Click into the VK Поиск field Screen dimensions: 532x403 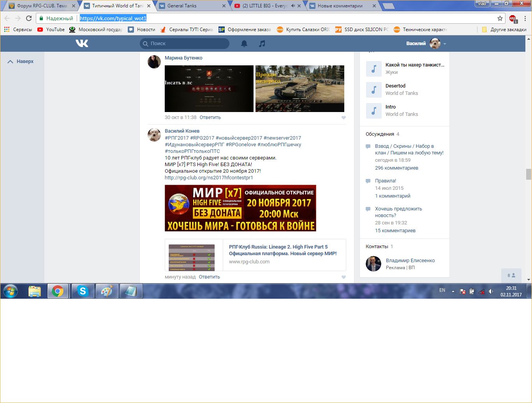[x=185, y=44]
